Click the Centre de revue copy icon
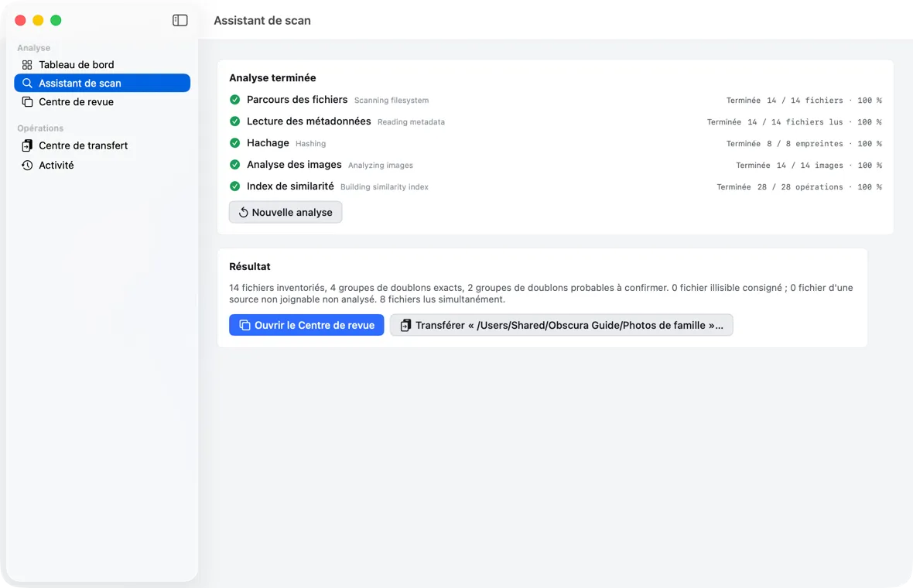The height and width of the screenshot is (588, 913). point(27,102)
